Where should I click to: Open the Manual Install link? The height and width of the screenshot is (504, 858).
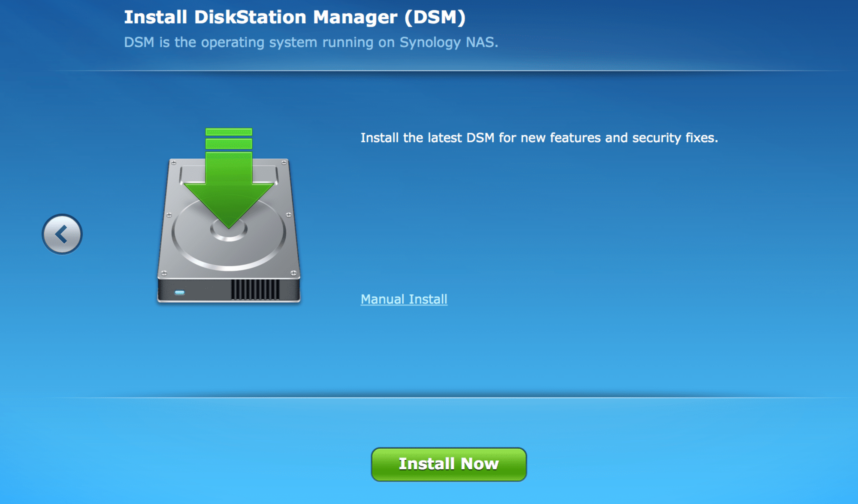(x=404, y=299)
